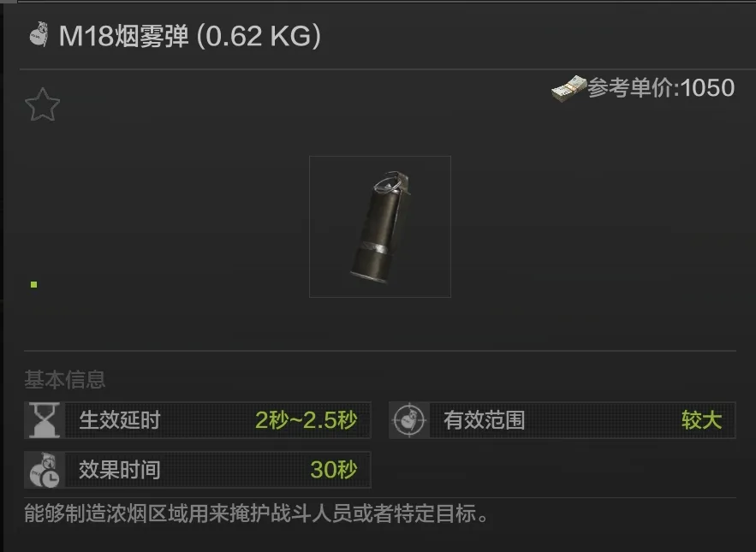This screenshot has width=756, height=552.
Task: Click the 基本信息 section header
Action: click(64, 379)
